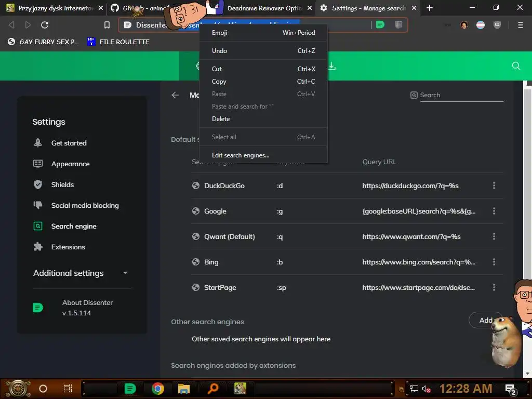Choose Copy from the context menu
The height and width of the screenshot is (399, 532).
(263, 82)
